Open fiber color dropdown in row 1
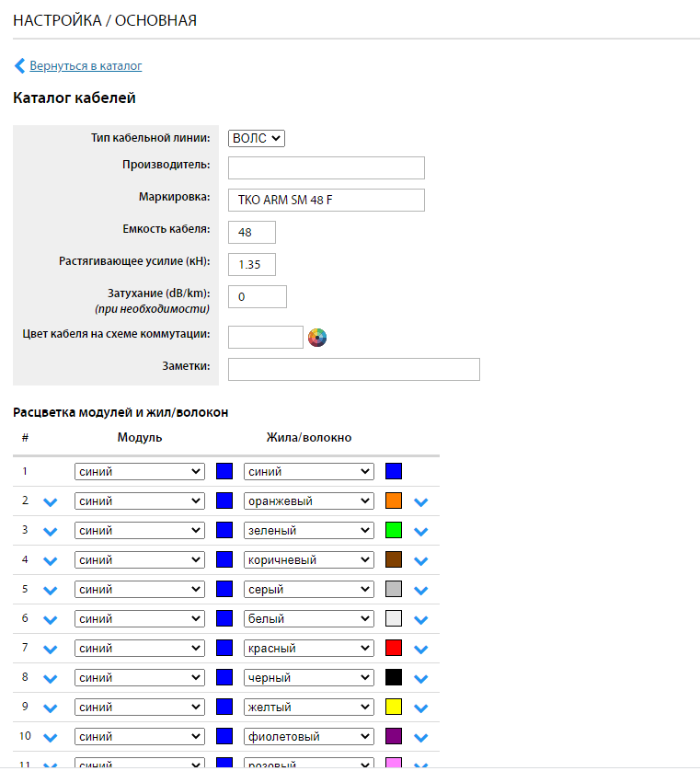 309,472
